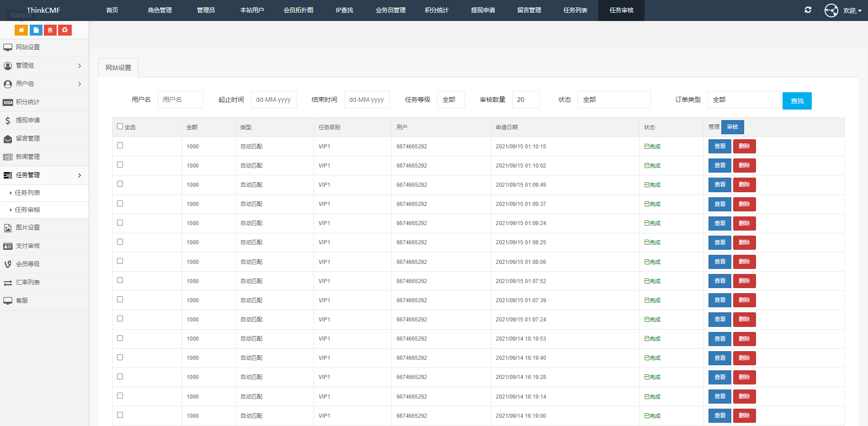Toggle the 全选 select-all checkbox
This screenshot has height=426, width=868.
coord(120,126)
